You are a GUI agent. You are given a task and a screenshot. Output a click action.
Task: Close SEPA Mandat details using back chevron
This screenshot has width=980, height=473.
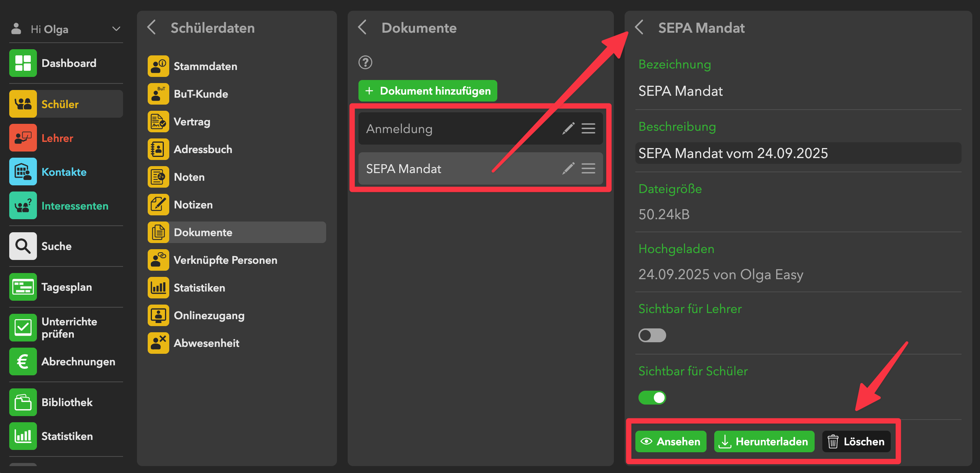pos(639,28)
